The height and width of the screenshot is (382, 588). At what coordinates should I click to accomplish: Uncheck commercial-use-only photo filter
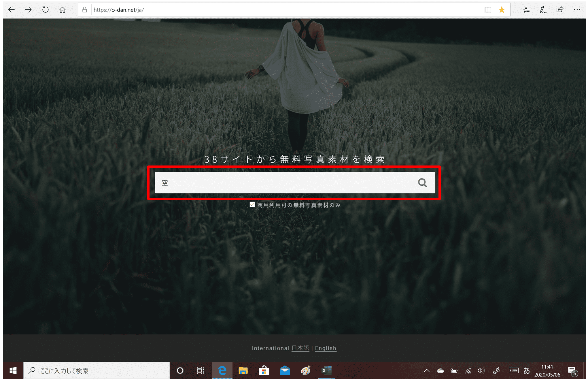pyautogui.click(x=252, y=205)
